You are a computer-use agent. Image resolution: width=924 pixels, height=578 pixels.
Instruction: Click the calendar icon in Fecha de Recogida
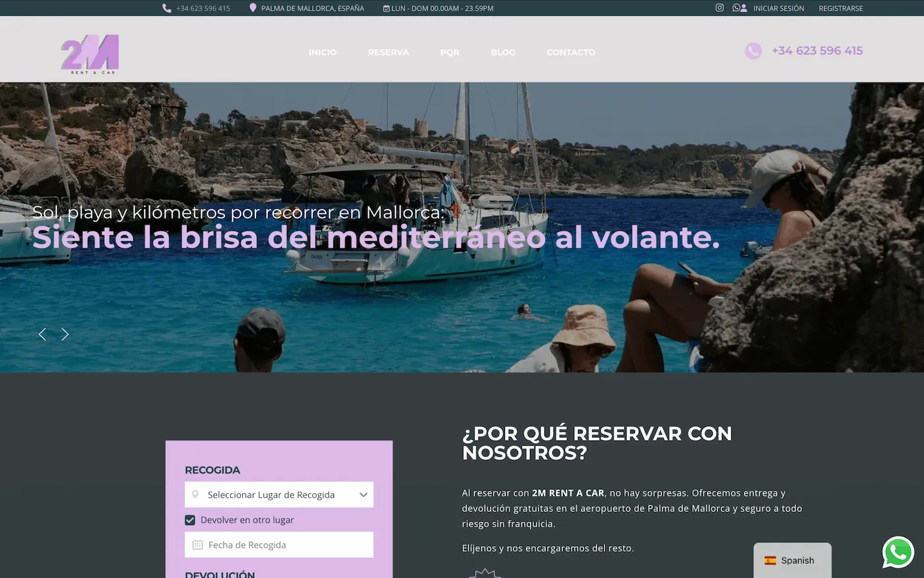[197, 545]
